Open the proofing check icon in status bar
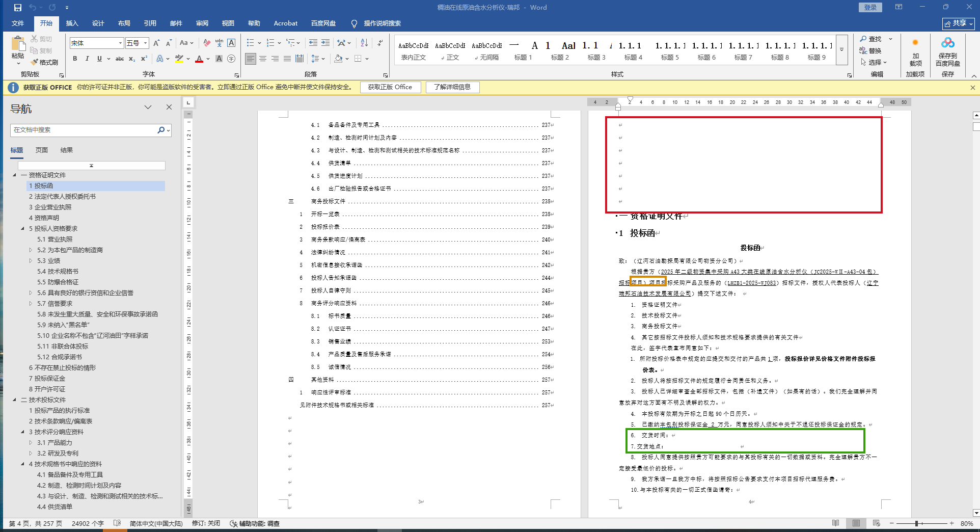 [x=117, y=523]
